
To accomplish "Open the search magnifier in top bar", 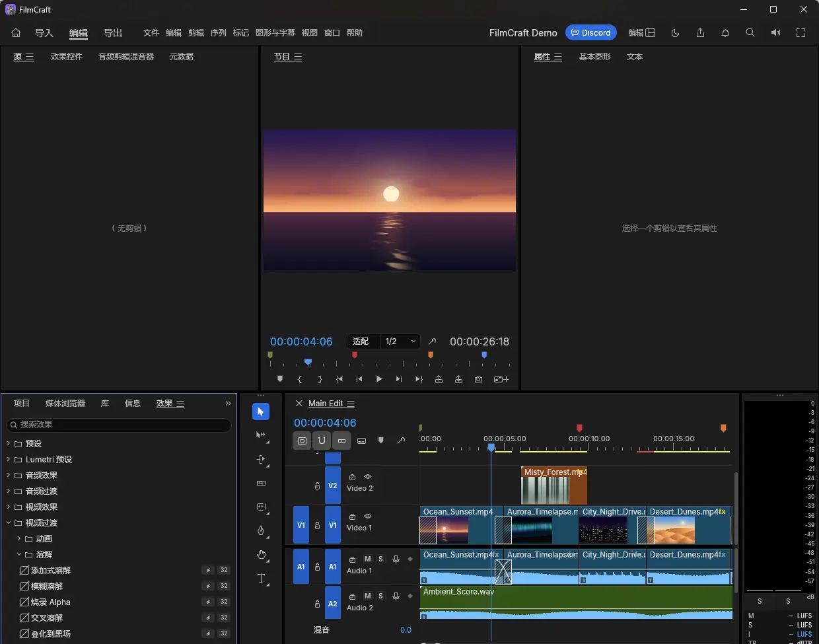I will tap(750, 32).
